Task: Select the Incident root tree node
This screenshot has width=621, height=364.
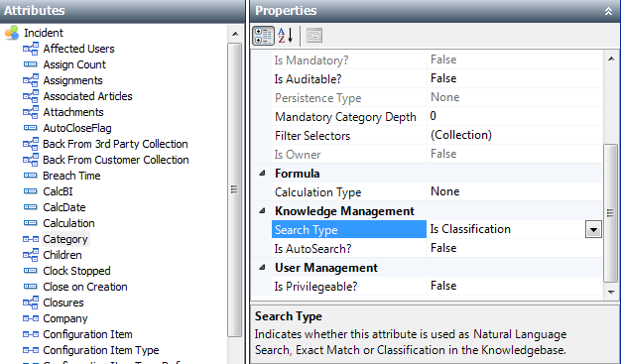Action: click(44, 33)
